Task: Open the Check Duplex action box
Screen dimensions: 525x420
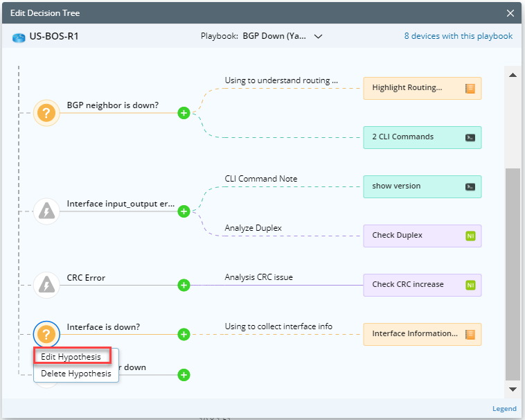Action: [x=422, y=236]
